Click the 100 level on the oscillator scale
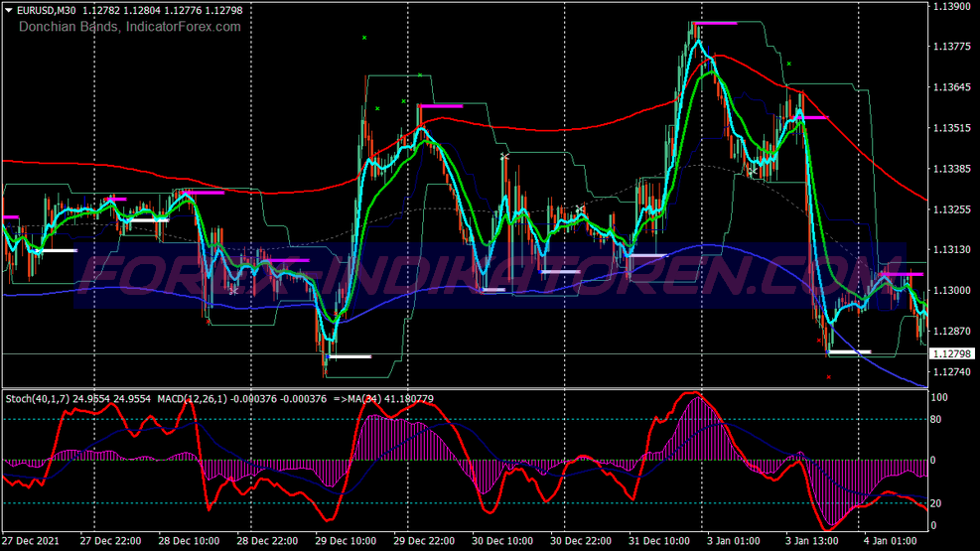Image resolution: width=980 pixels, height=551 pixels. pos(939,397)
